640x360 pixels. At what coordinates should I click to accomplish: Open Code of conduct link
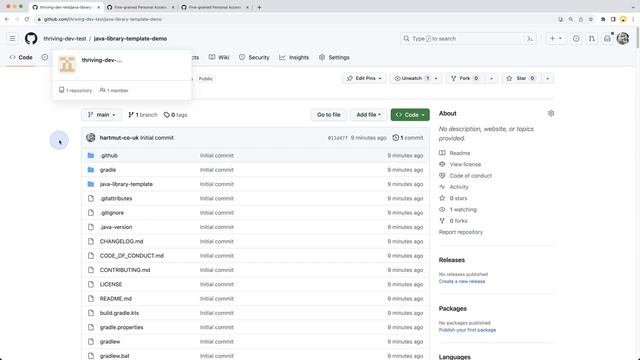click(x=465, y=176)
